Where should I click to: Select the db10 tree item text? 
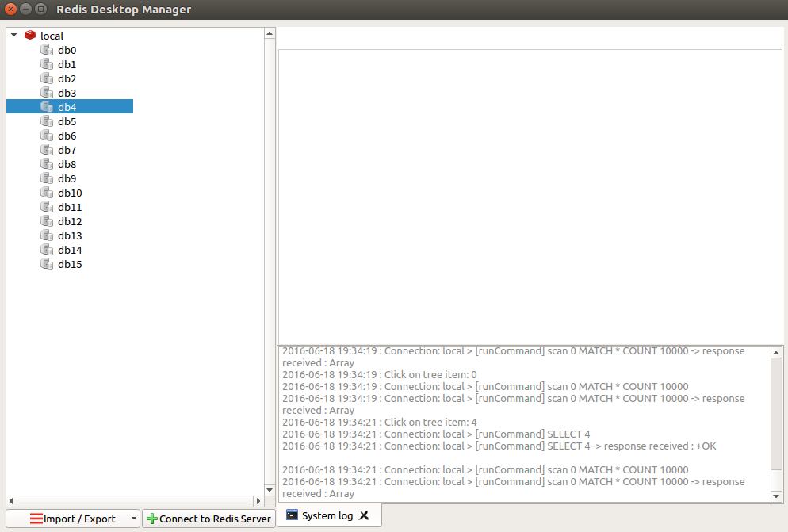tap(70, 193)
